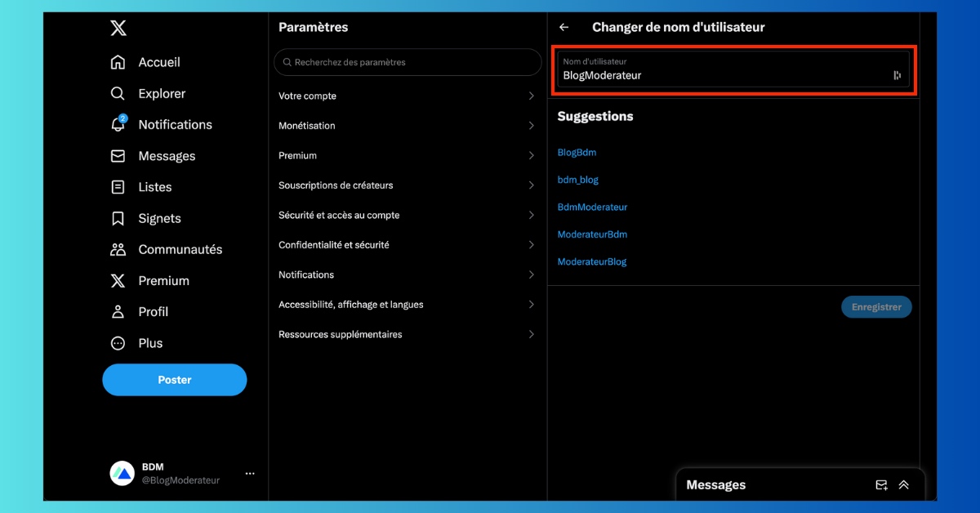Click the Paramètres heading

[313, 27]
